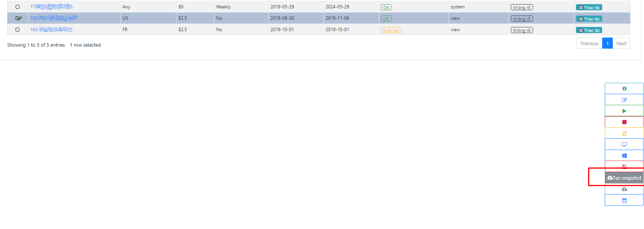Go to the Next page

(621, 43)
